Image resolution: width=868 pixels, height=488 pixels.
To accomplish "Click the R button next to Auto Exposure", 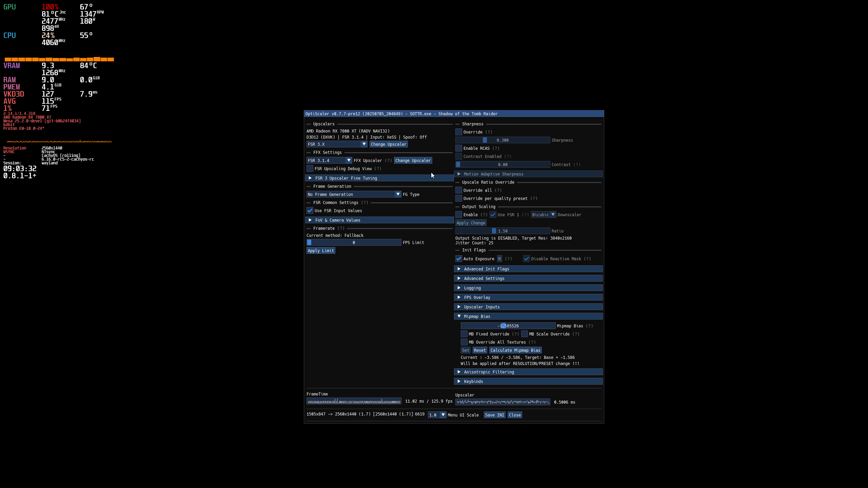I will point(499,259).
